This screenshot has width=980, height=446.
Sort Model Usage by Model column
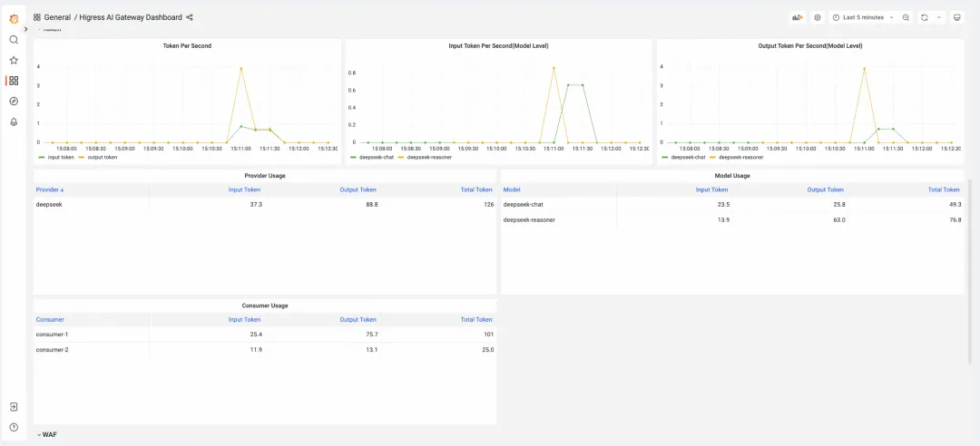(512, 189)
